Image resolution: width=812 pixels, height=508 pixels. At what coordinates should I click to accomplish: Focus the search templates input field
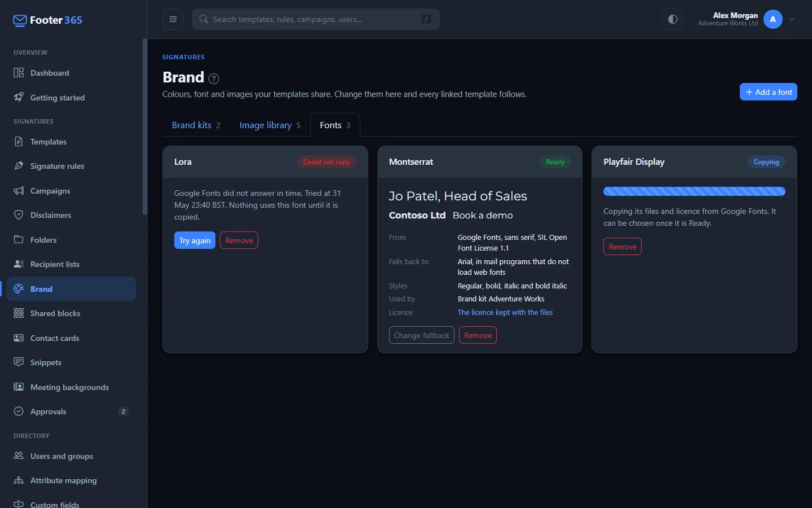(316, 19)
